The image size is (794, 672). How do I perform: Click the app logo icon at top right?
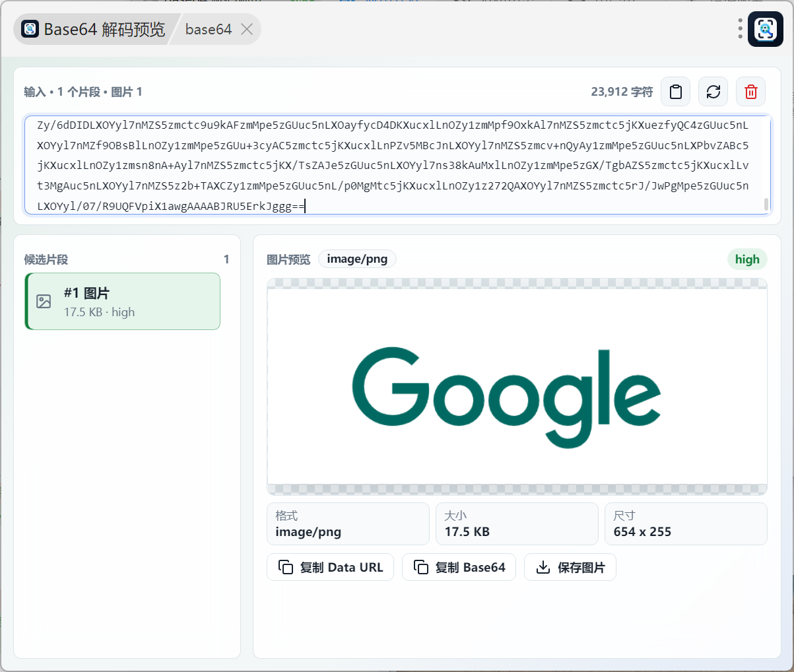tap(766, 29)
